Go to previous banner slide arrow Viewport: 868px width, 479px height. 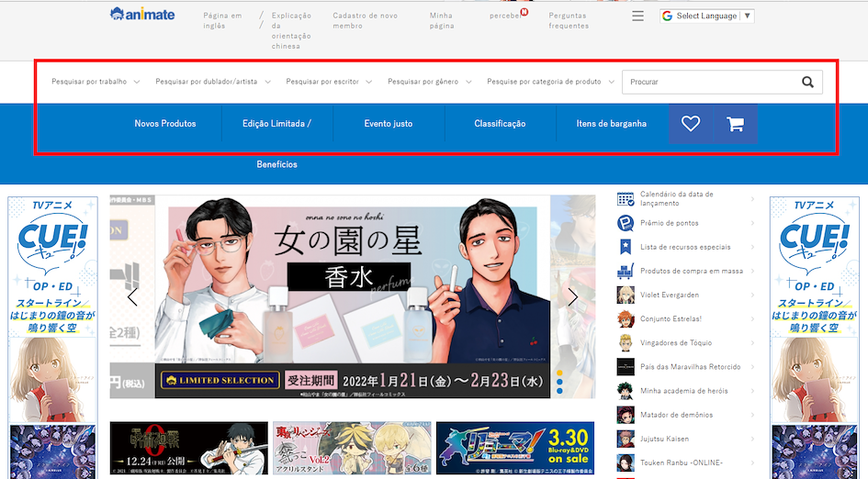click(132, 297)
